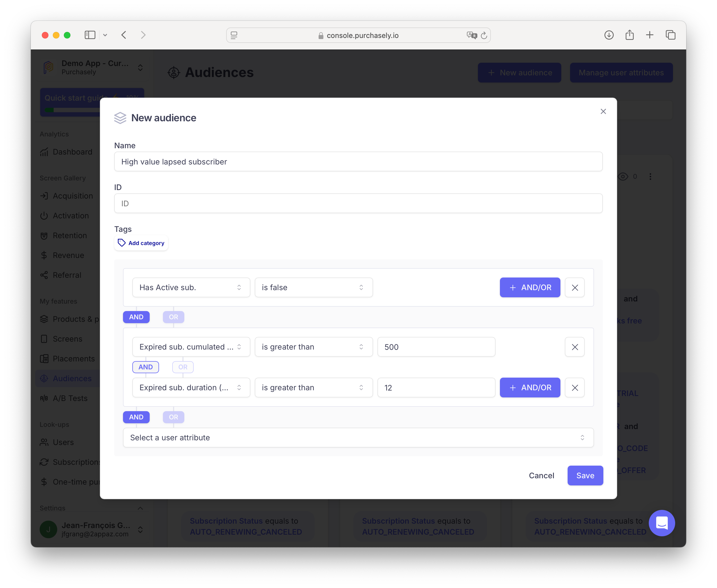Open the Intercom chat bubble
This screenshot has width=717, height=588.
[661, 523]
